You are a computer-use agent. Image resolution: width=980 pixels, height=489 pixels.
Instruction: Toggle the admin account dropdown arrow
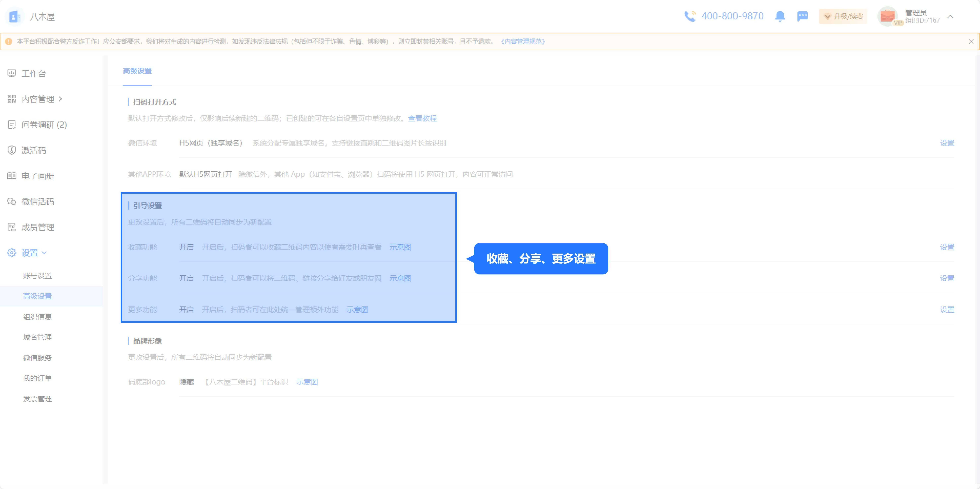pos(950,17)
